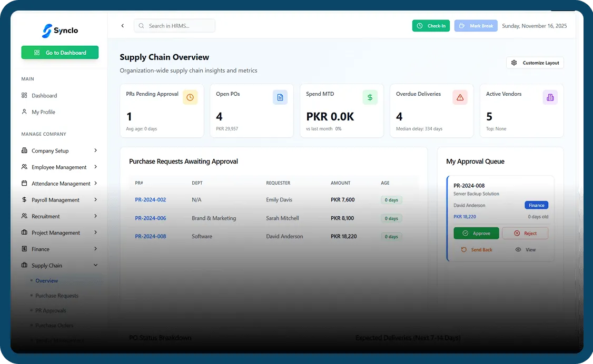This screenshot has height=364, width=593.
Task: Approve PR-2024-008 in the approval queue
Action: coord(476,233)
